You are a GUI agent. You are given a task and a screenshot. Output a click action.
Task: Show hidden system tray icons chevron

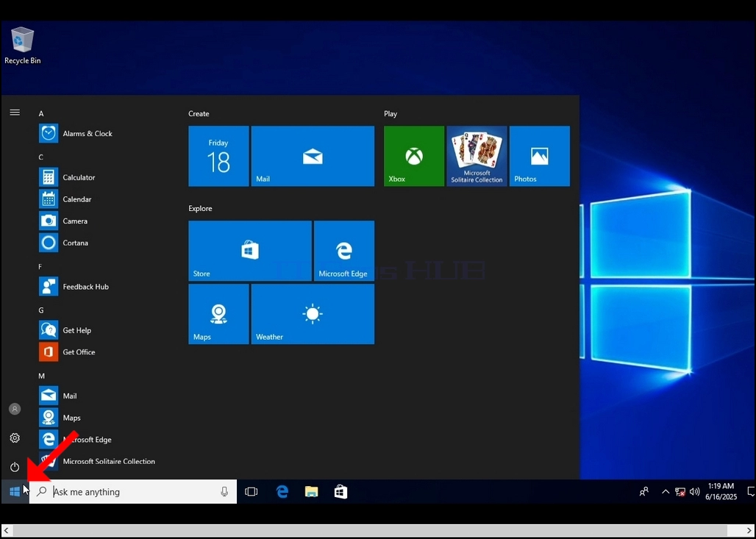(666, 492)
